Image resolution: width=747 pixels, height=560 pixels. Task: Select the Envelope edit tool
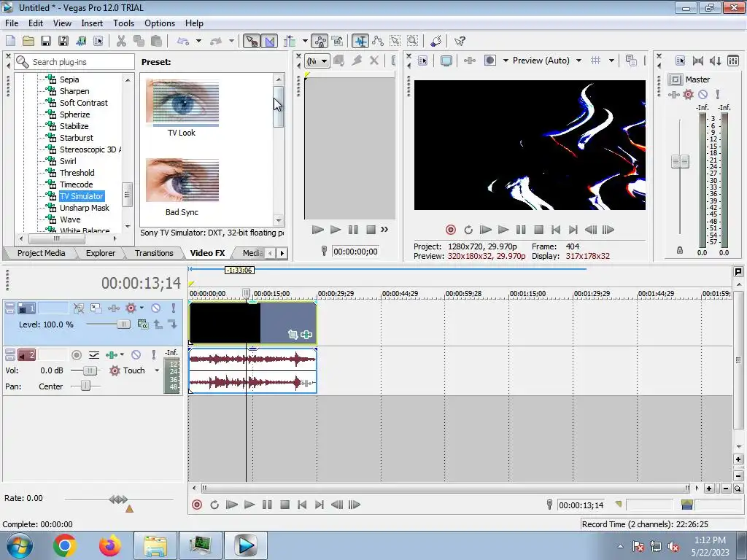[x=378, y=41]
